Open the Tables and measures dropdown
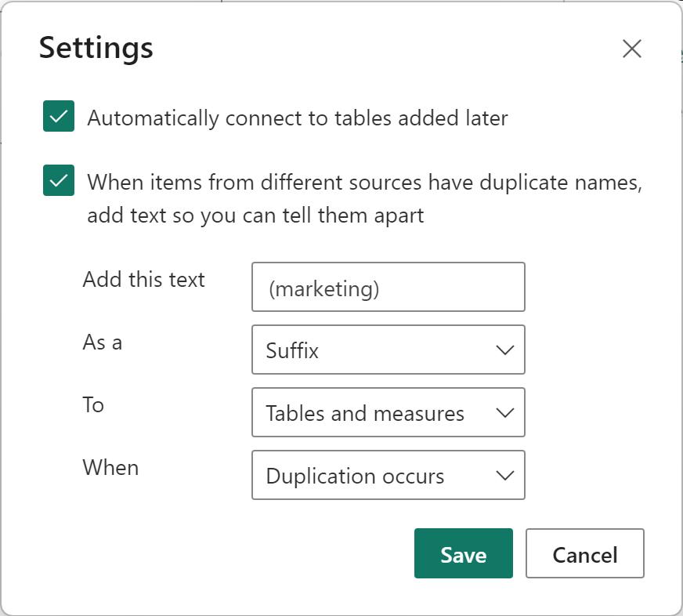The width and height of the screenshot is (683, 616). click(x=388, y=412)
